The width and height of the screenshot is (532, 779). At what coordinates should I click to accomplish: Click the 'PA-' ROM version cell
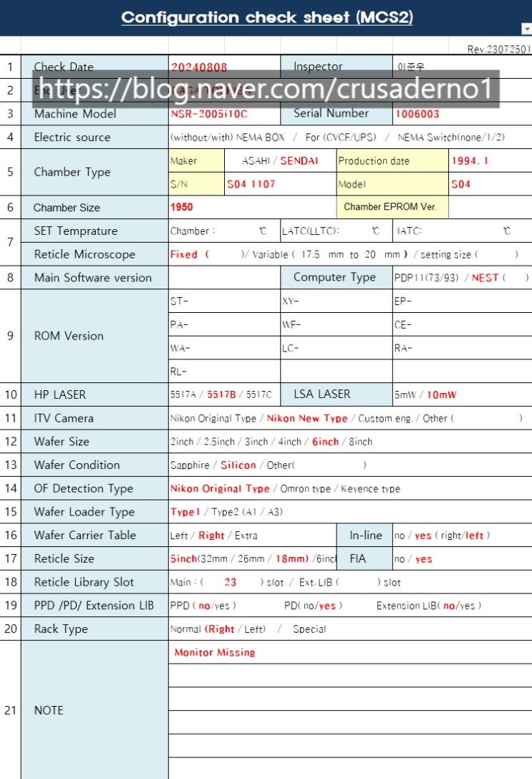[225, 324]
